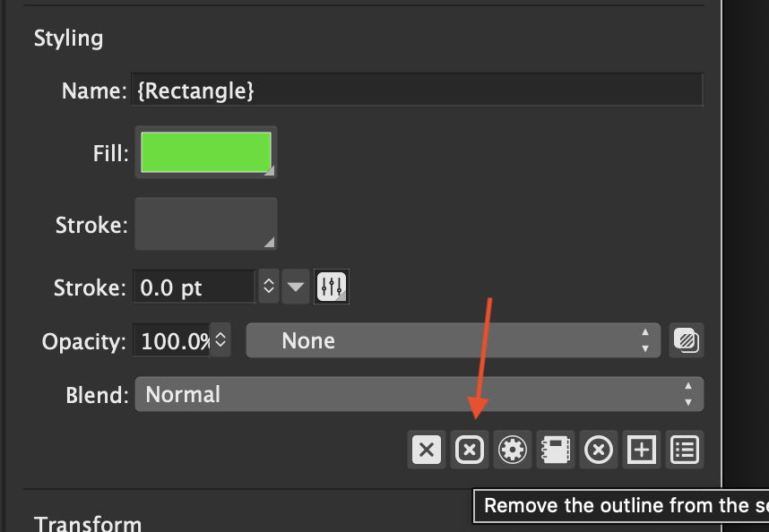Click the Opacity percentage input field

[173, 341]
